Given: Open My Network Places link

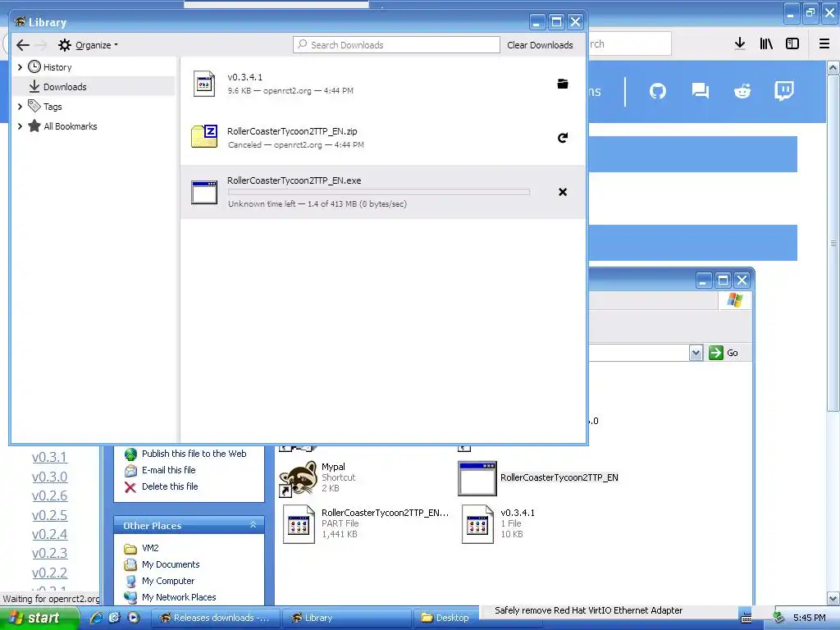Looking at the screenshot, I should (179, 597).
